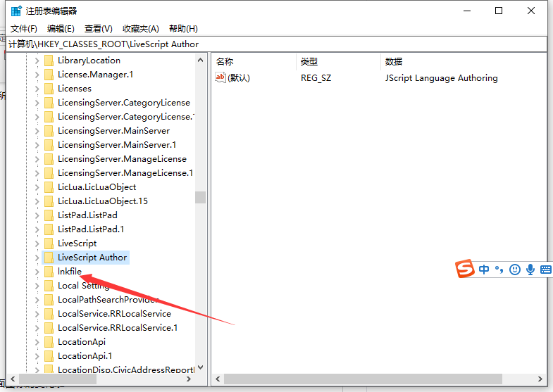The image size is (553, 392).
Task: Toggle the Sogou punctuation mode button
Action: click(499, 270)
